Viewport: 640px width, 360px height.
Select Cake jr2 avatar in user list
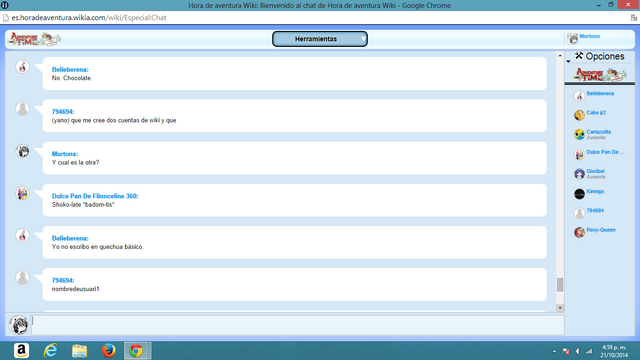[579, 115]
